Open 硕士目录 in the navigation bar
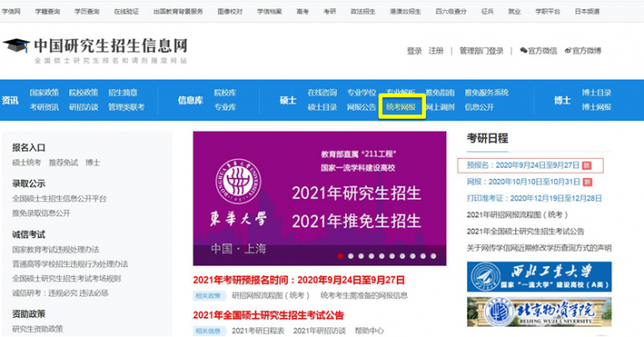The image size is (644, 337). pos(322,107)
